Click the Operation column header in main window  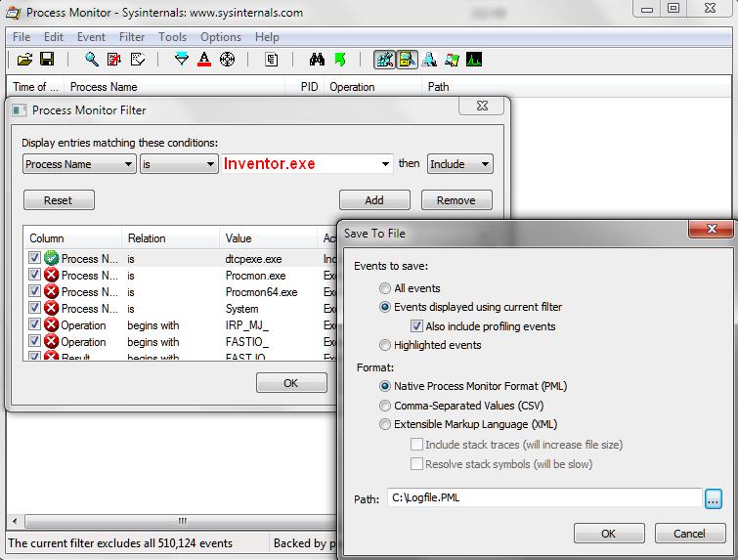click(372, 87)
